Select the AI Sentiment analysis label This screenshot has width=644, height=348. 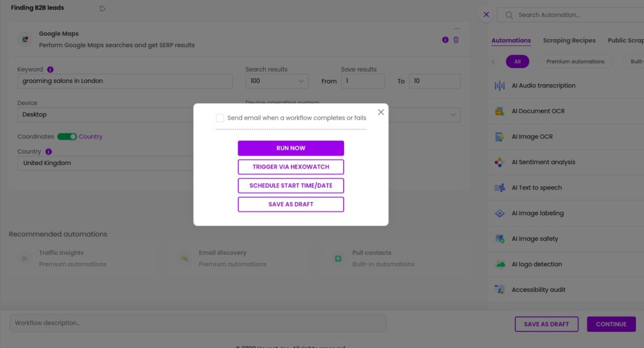(543, 162)
